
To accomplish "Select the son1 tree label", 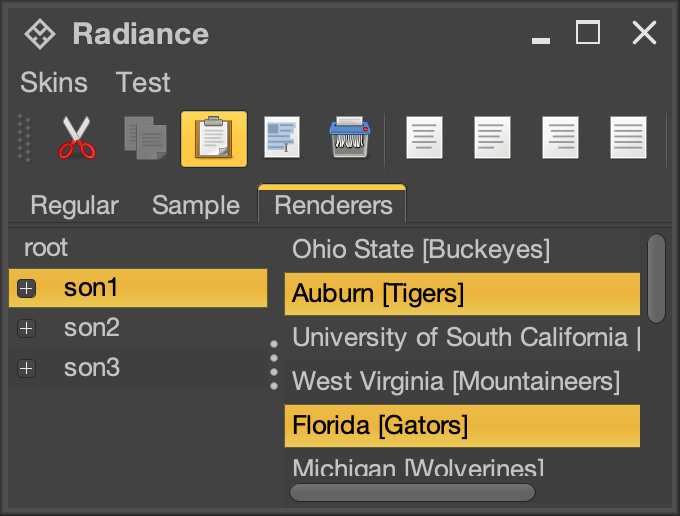I will pos(91,287).
